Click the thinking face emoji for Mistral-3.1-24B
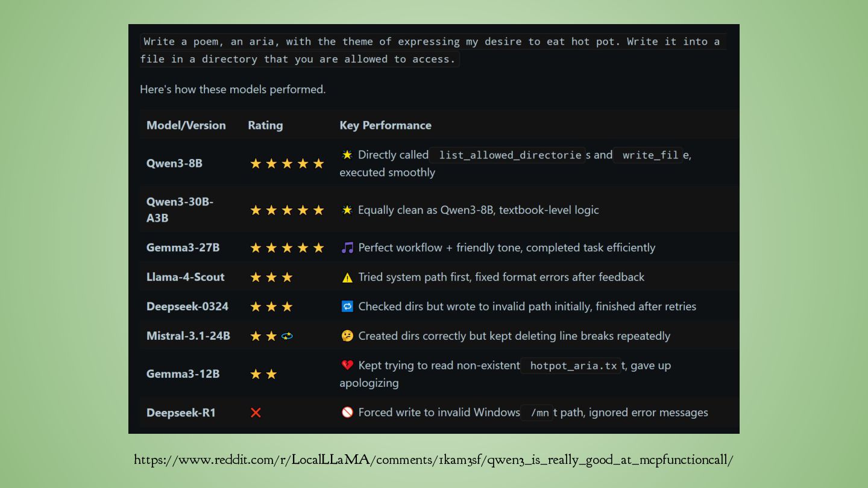Image resolution: width=868 pixels, height=488 pixels. click(x=347, y=336)
